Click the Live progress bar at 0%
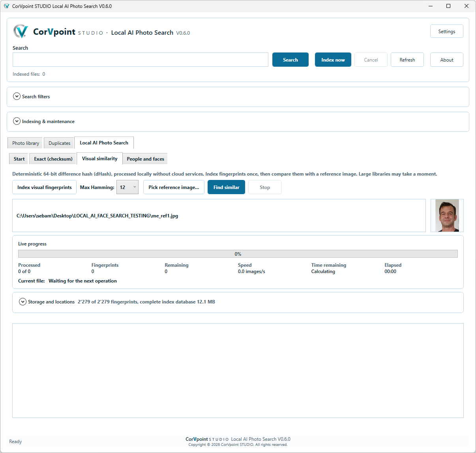 coord(238,254)
